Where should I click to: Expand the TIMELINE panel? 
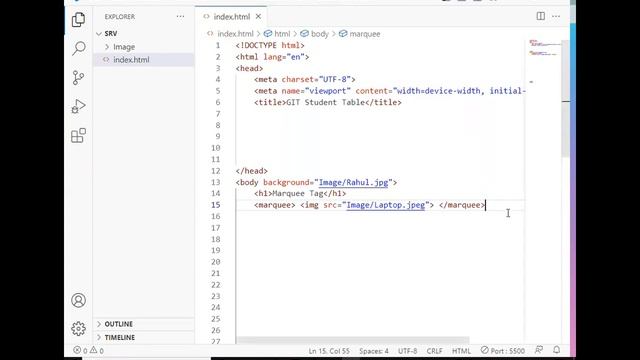[x=144, y=338]
